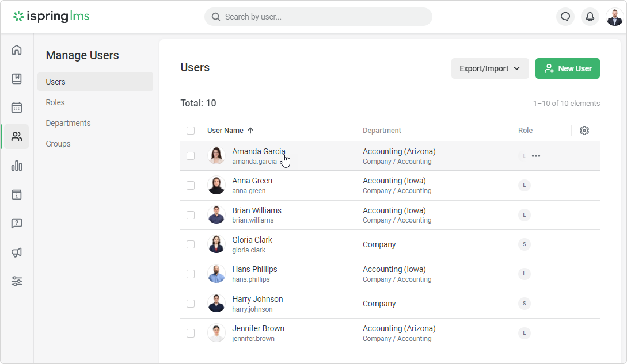Image resolution: width=627 pixels, height=364 pixels.
Task: Click the New User button
Action: [x=567, y=68]
